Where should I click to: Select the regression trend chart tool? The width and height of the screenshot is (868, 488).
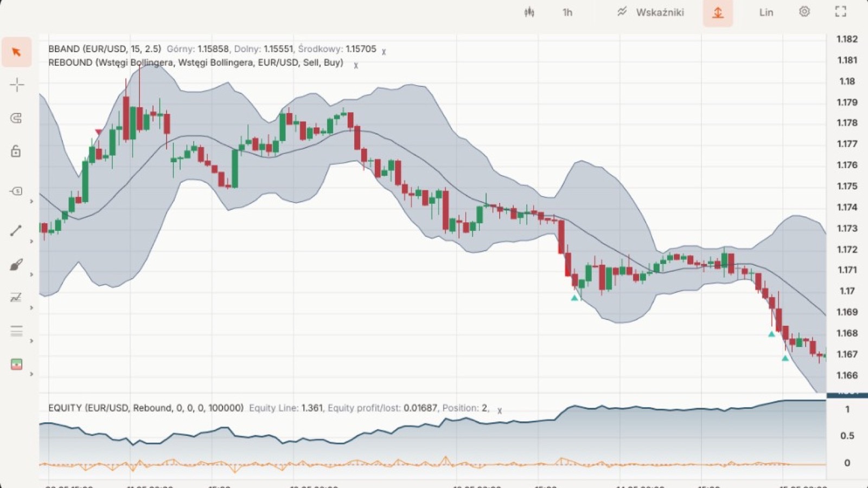(x=16, y=297)
